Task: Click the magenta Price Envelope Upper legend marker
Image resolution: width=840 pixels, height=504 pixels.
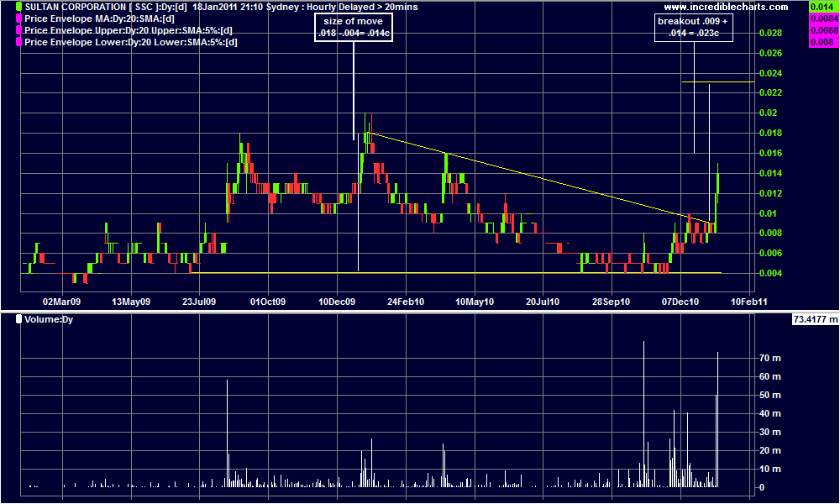Action: pyautogui.click(x=18, y=30)
